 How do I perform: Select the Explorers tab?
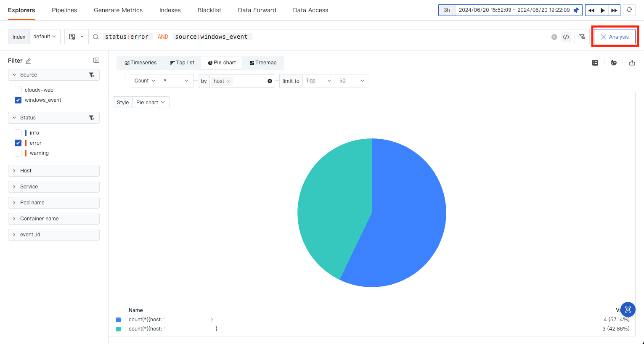[x=21, y=10]
